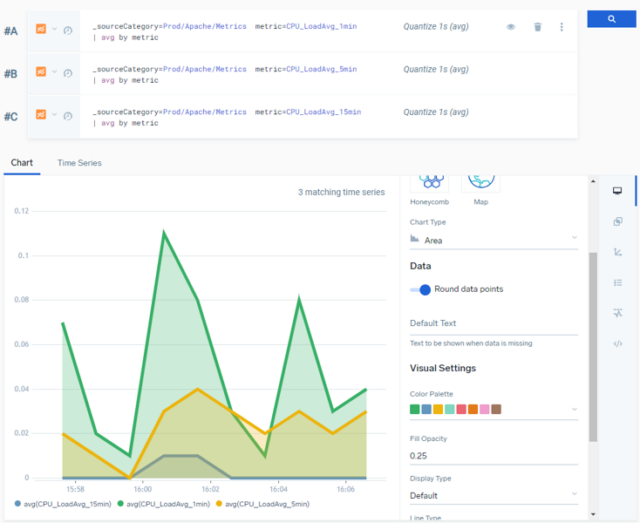Screen dimensions: 640x523
Task: Select the Map visualization
Action: pos(481,191)
